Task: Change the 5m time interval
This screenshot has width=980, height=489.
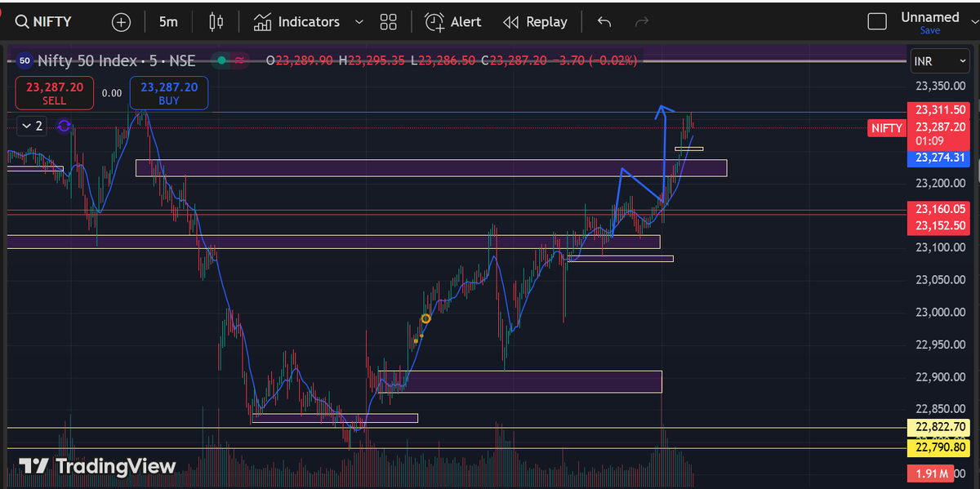Action: coord(168,22)
